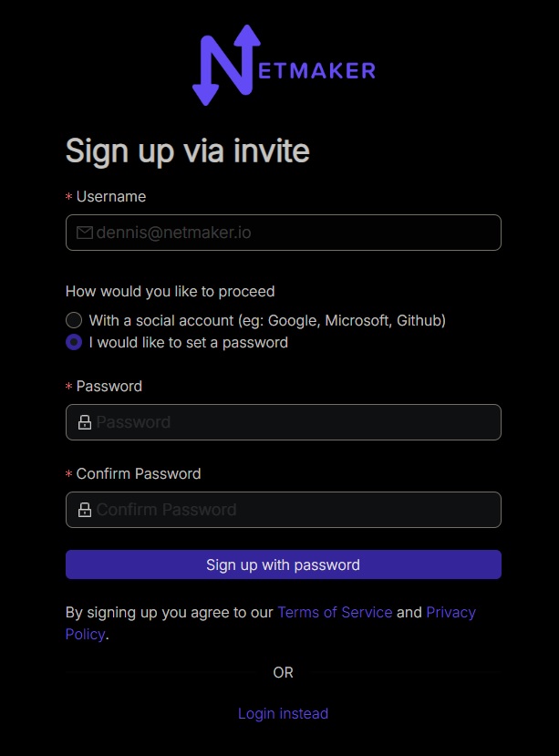Open the Privacy Policy link
The height and width of the screenshot is (756, 559).
pos(450,612)
